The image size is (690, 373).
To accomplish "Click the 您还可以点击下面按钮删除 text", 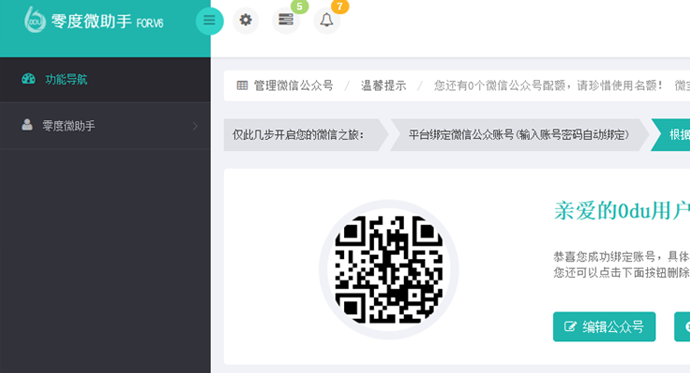I will [621, 273].
